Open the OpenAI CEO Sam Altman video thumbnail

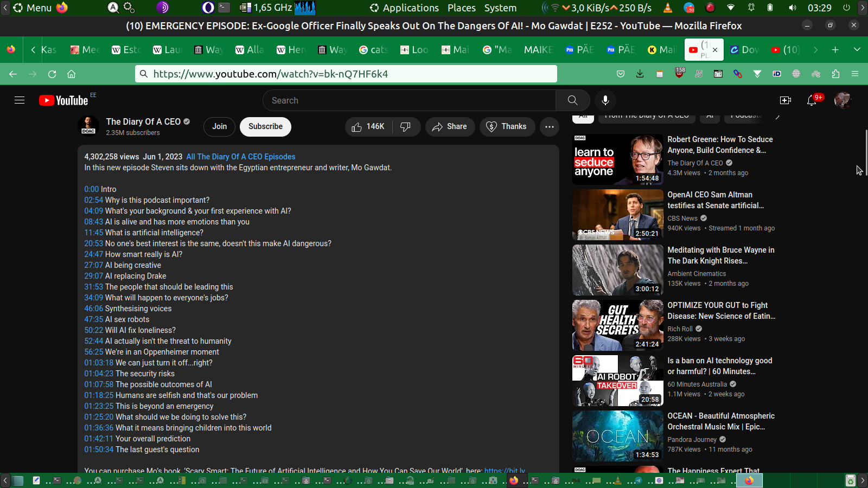click(x=617, y=215)
